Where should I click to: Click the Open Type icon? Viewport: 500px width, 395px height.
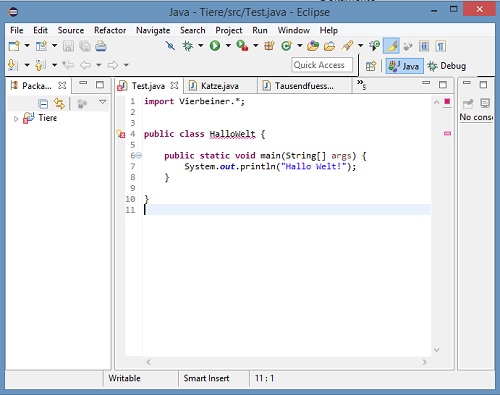pyautogui.click(x=313, y=46)
